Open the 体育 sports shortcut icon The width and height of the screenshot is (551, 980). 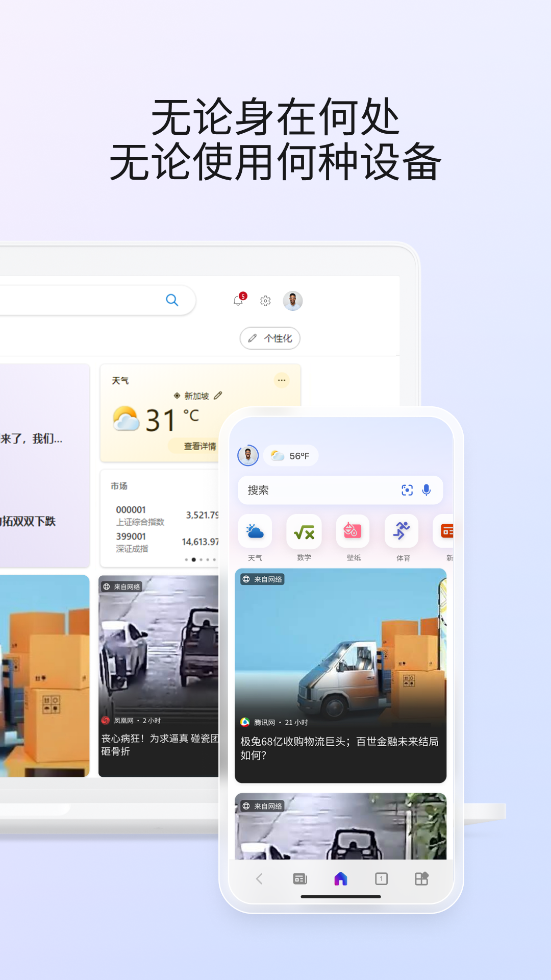(402, 532)
